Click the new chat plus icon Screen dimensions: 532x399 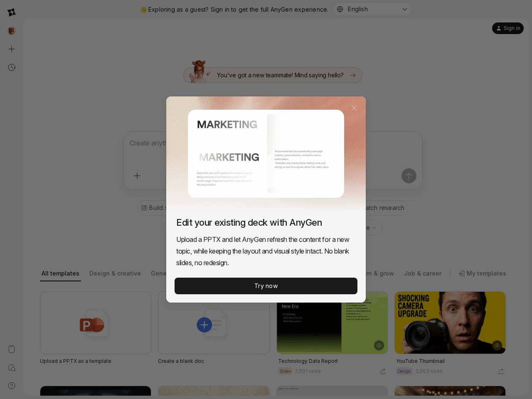pos(12,49)
